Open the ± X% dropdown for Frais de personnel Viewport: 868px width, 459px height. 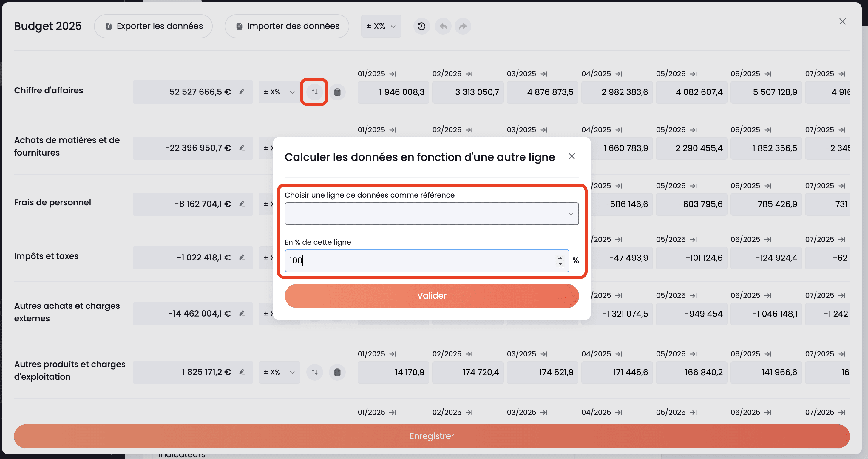pyautogui.click(x=266, y=204)
